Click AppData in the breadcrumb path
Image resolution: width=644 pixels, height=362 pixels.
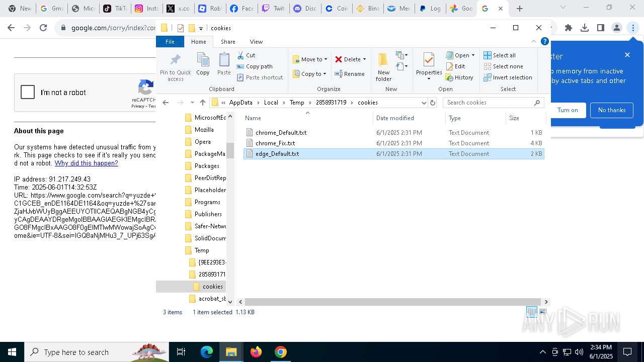(240, 103)
